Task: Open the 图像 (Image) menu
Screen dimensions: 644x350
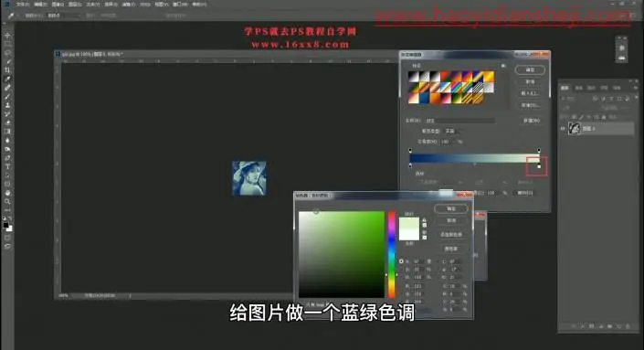Action: point(58,4)
